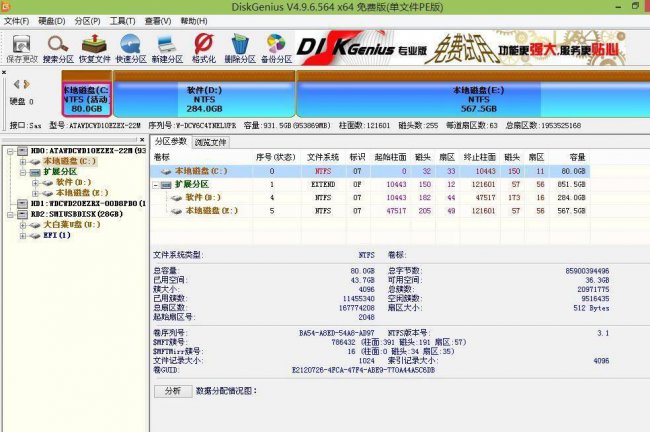Select 软件(D:) row in partition table
Image resolution: width=650 pixels, height=432 pixels.
click(370, 197)
